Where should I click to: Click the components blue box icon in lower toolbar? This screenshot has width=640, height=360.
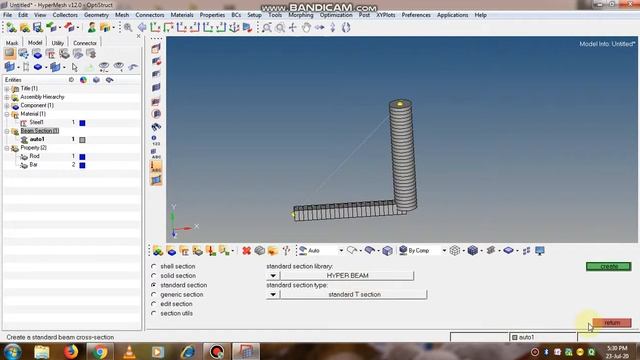[x=171, y=251]
